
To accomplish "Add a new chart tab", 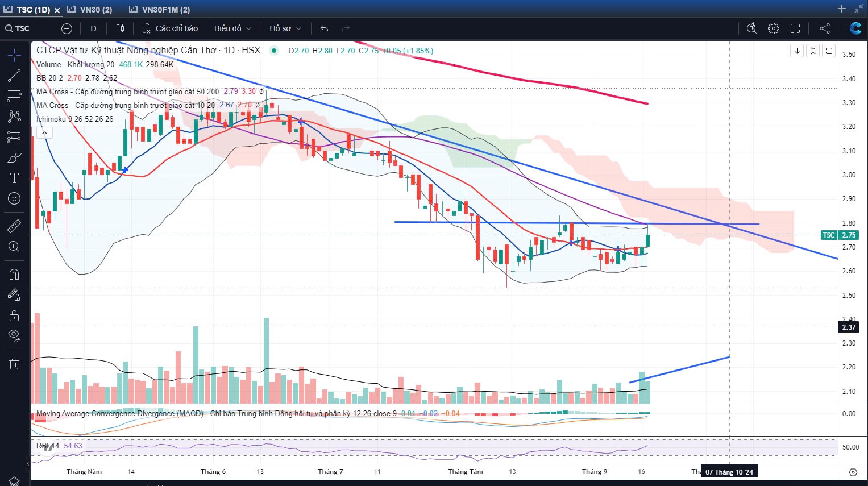I will [x=842, y=9].
